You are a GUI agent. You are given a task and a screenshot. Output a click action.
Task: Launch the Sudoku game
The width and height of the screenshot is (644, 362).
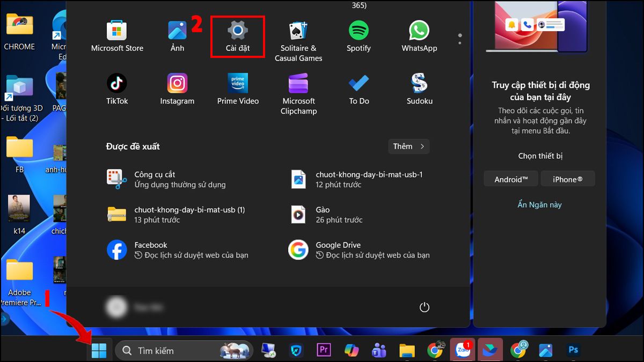pyautogui.click(x=419, y=89)
